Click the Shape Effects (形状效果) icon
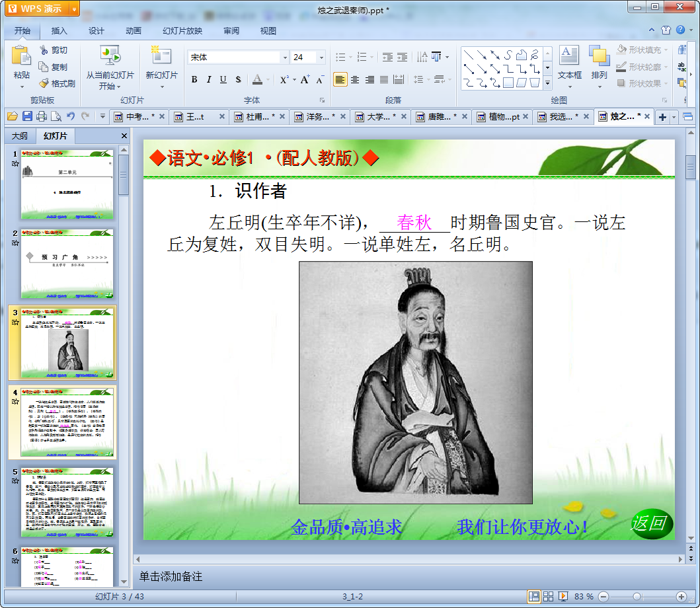The width and height of the screenshot is (700, 608). (621, 83)
